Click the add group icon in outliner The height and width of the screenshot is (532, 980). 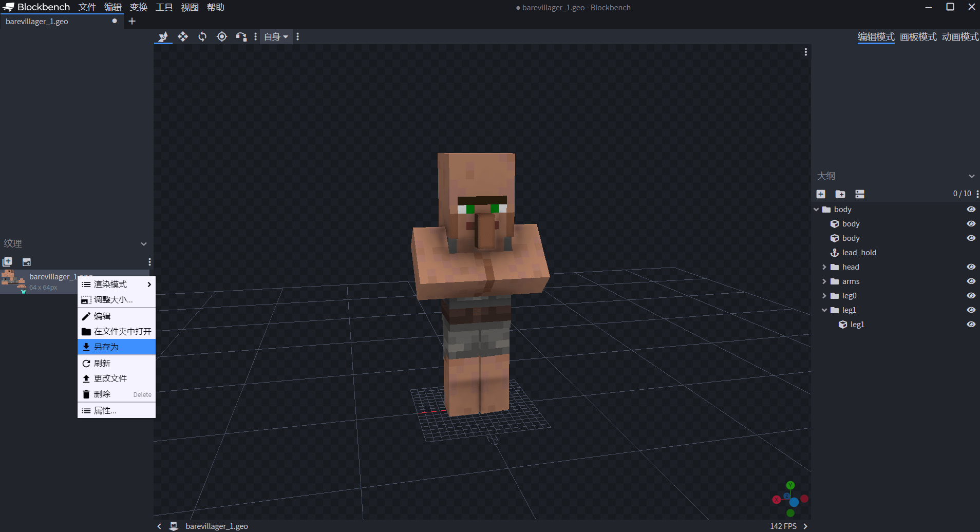840,194
